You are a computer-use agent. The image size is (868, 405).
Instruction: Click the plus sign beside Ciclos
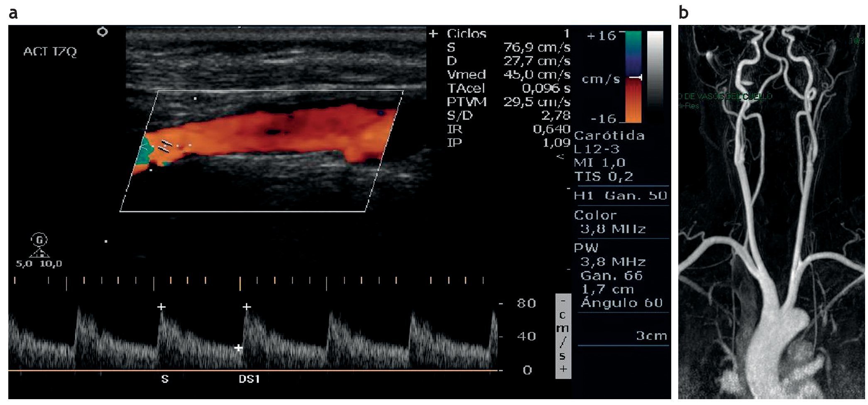(x=433, y=34)
